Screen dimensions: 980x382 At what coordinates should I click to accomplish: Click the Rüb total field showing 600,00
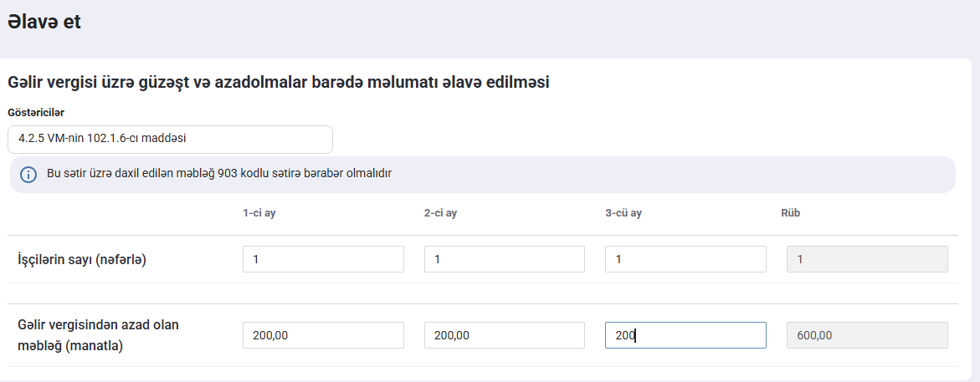pos(867,335)
